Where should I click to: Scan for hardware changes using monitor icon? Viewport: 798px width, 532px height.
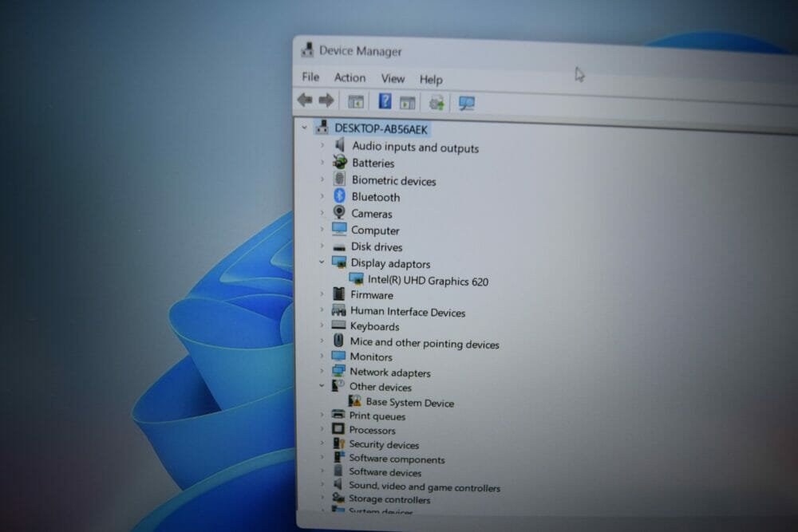coord(467,103)
